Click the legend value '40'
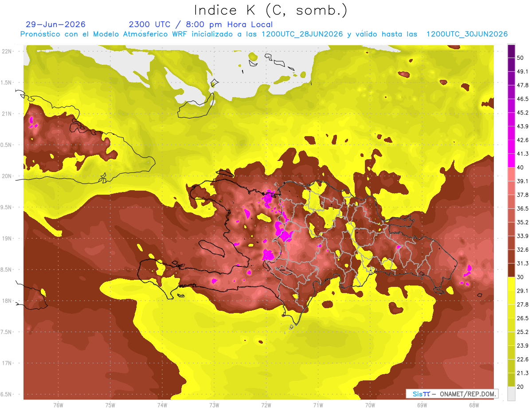532x411 pixels. pyautogui.click(x=521, y=168)
